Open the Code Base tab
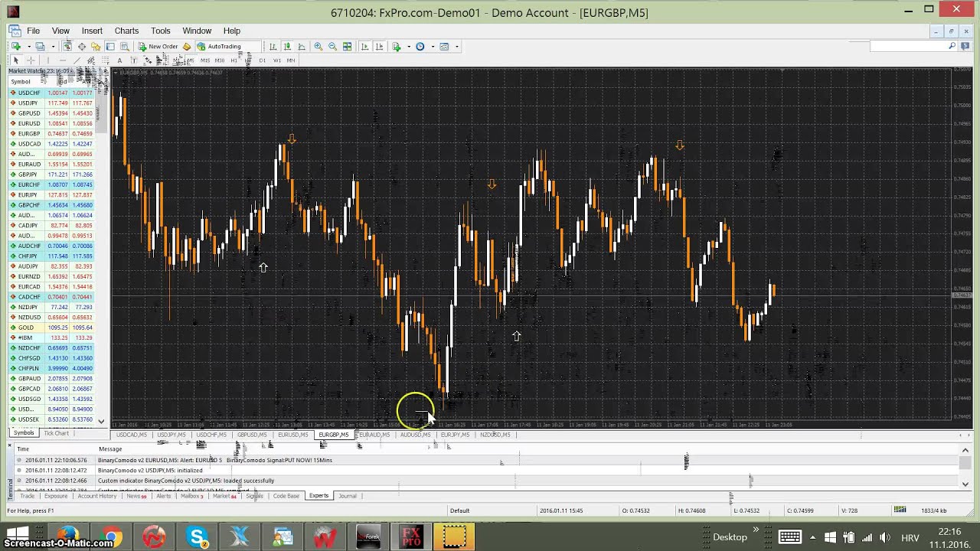 pyautogui.click(x=286, y=496)
